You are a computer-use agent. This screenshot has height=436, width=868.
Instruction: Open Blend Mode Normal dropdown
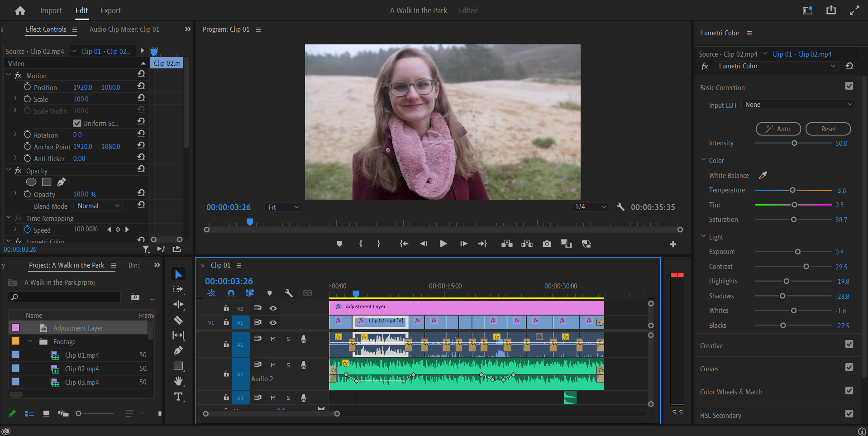[x=98, y=206]
